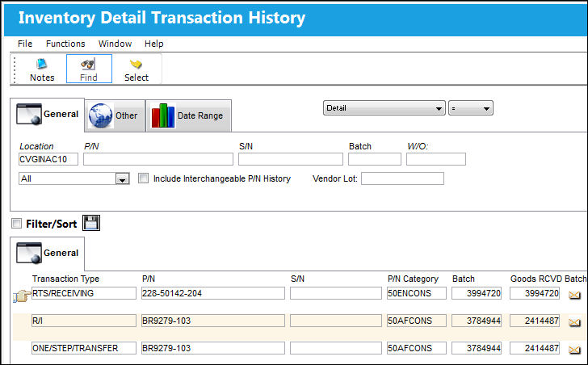The height and width of the screenshot is (365, 588).
Task: Open the Window menu
Action: click(115, 44)
